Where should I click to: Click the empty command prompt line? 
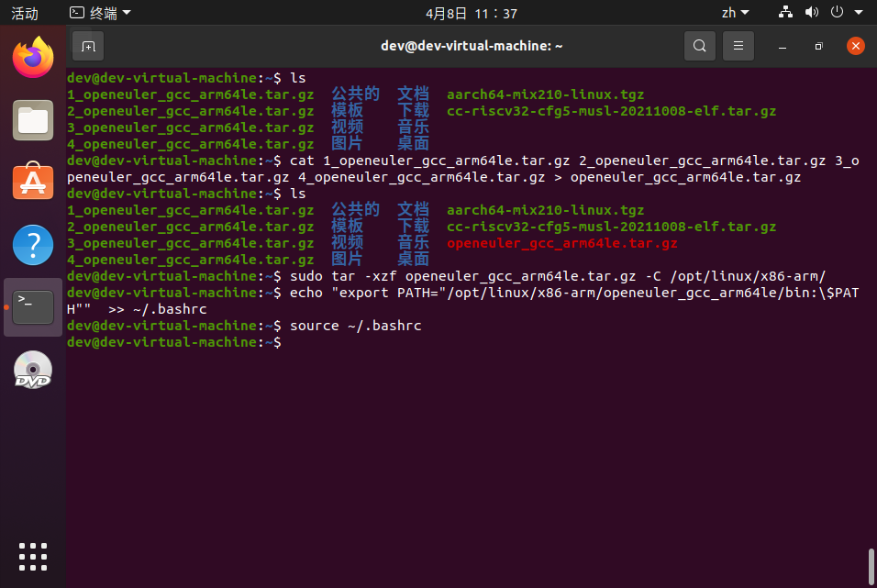coord(459,342)
